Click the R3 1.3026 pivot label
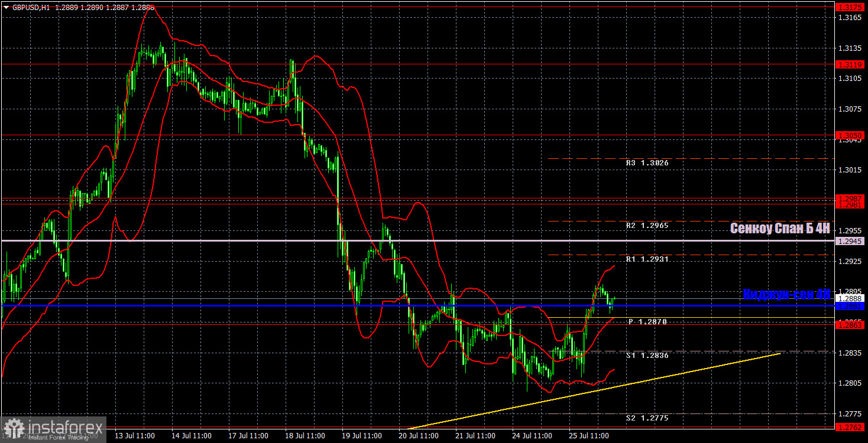Screen dimensions: 868x443 (647, 162)
